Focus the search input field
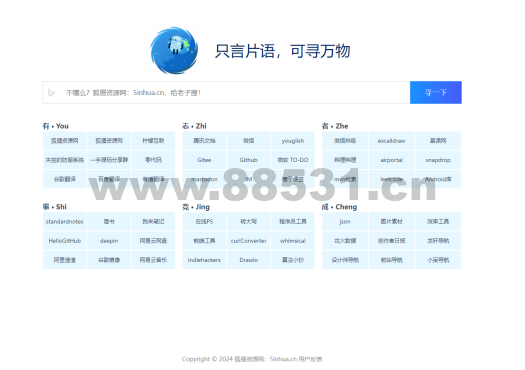Screen dimensions: 525x370 [226, 92]
